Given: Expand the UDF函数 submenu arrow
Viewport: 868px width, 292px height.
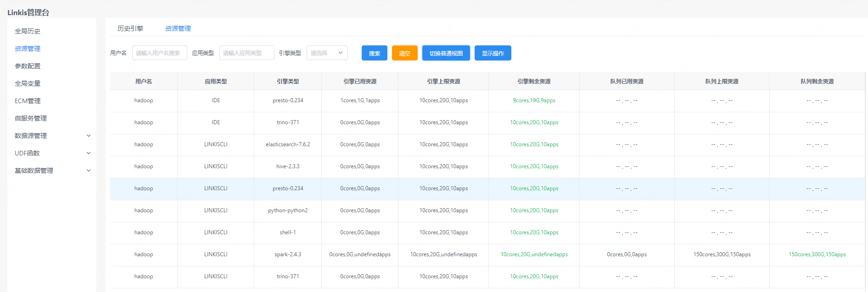Looking at the screenshot, I should click(x=89, y=153).
